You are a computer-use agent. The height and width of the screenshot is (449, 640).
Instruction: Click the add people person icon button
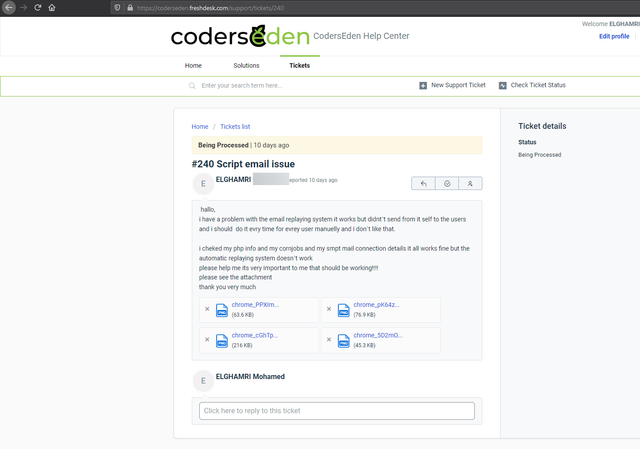(x=470, y=183)
